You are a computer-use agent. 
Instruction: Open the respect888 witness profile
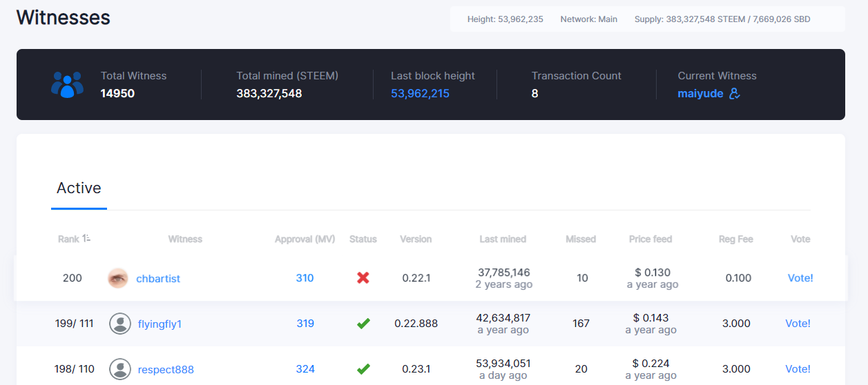pos(166,369)
